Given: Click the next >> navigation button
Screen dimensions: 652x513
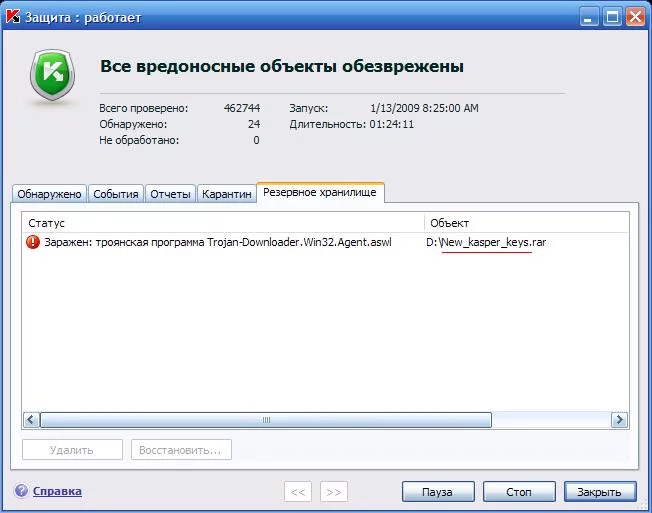Looking at the screenshot, I should click(x=334, y=492).
